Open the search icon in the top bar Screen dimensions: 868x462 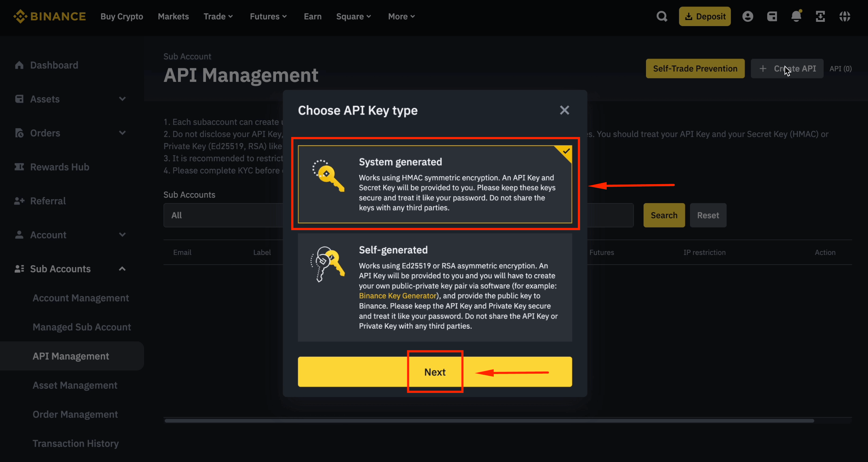[662, 16]
